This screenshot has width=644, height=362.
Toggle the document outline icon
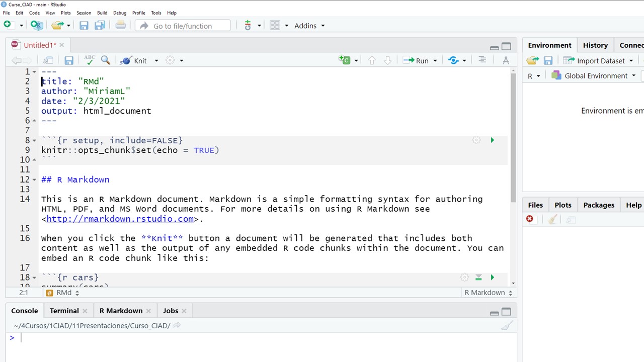pos(482,60)
